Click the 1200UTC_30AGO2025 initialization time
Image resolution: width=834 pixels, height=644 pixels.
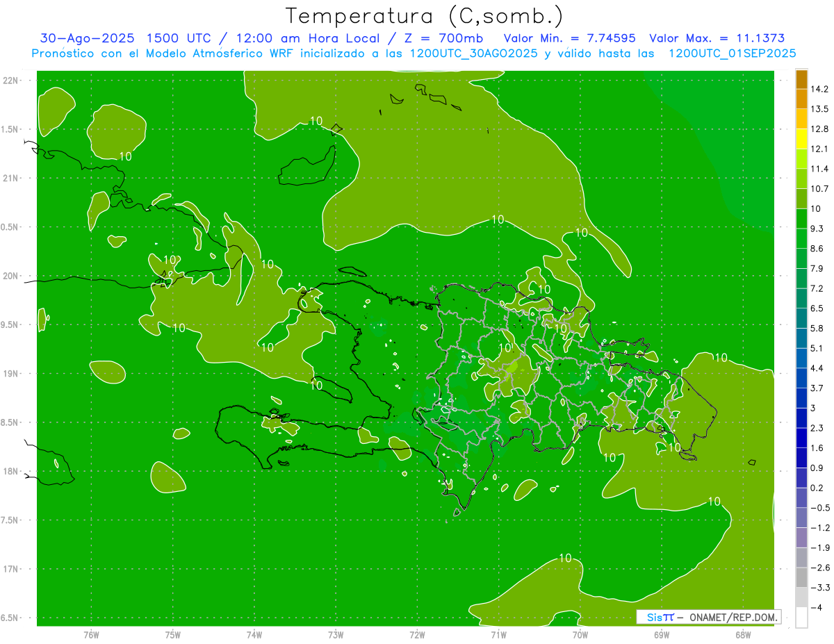[474, 53]
